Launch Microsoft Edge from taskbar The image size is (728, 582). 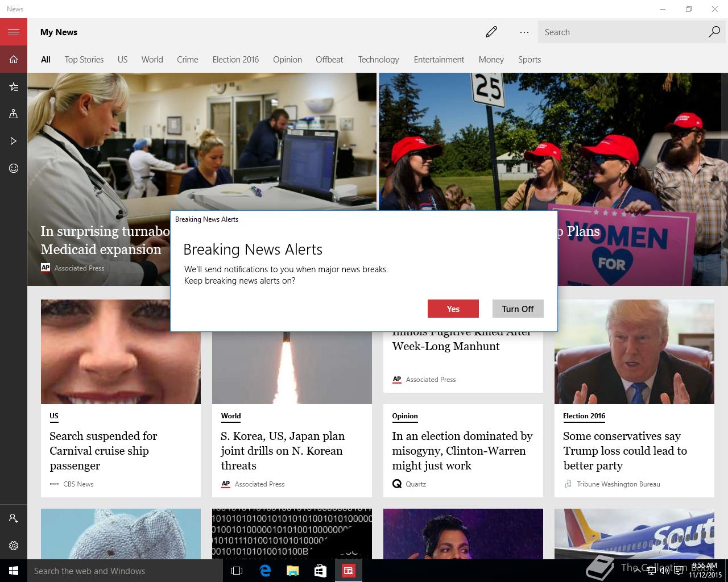point(265,571)
